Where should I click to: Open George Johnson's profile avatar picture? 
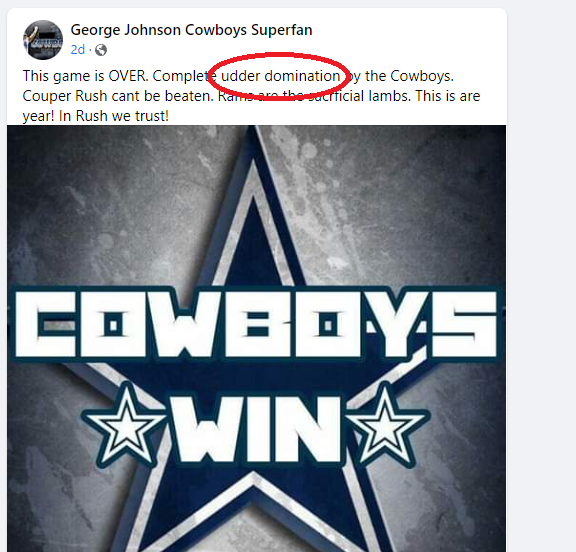point(43,40)
